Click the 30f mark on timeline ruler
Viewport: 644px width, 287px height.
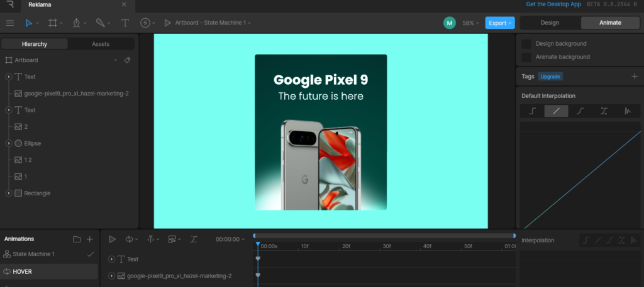387,246
